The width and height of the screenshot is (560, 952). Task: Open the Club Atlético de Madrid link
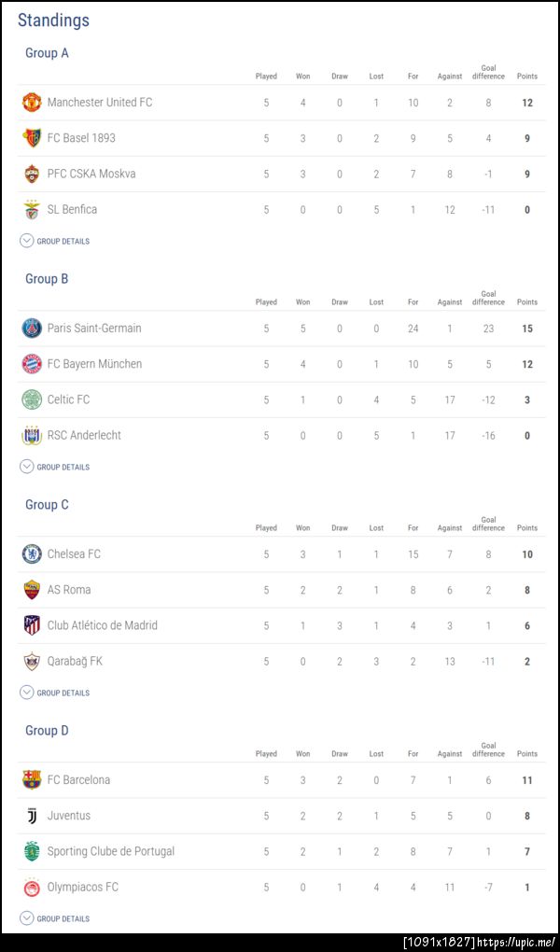pyautogui.click(x=102, y=625)
